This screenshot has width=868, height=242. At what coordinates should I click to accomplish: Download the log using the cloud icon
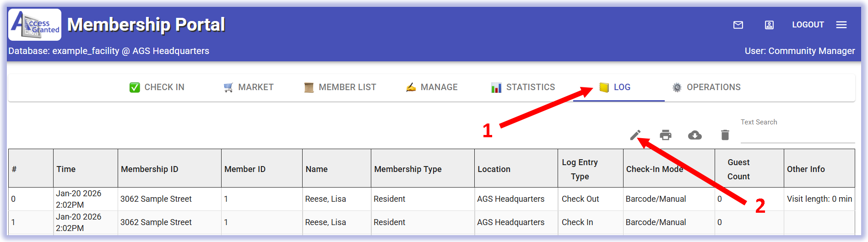coord(694,135)
